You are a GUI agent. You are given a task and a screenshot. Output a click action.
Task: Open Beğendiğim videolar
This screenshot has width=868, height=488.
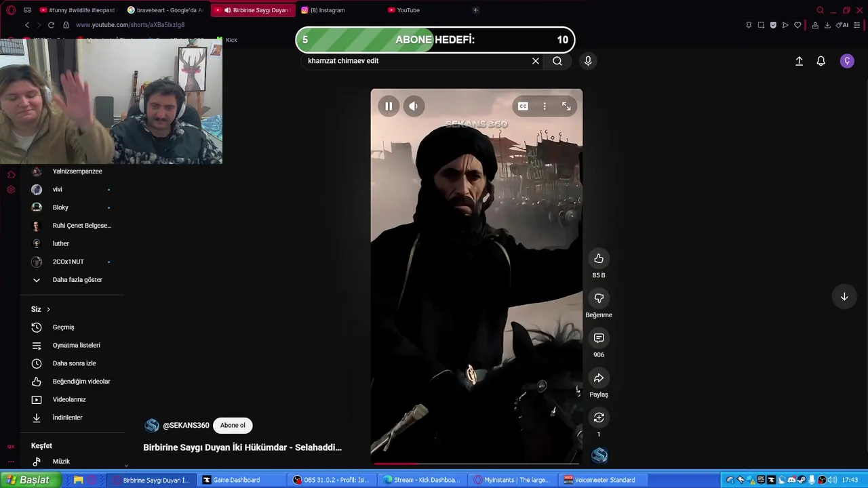click(72, 382)
